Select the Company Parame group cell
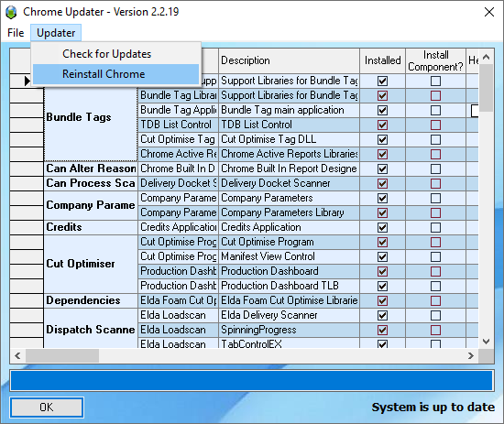Image resolution: width=504 pixels, height=424 pixels. (x=91, y=205)
